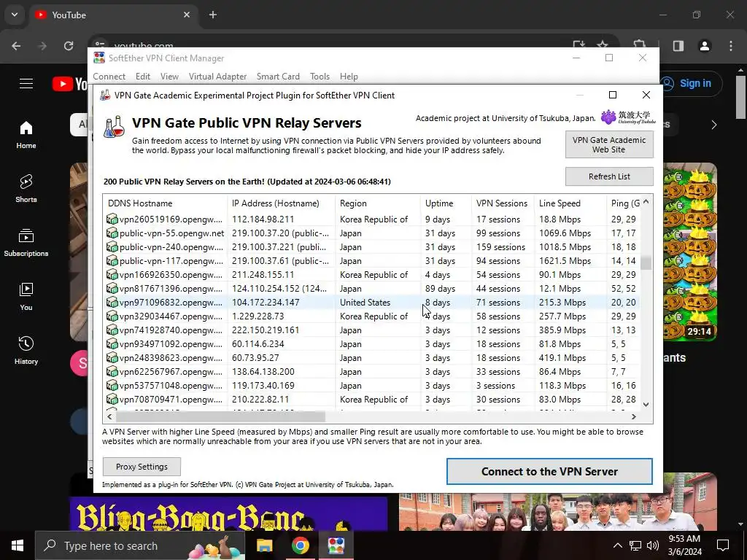Open the Smart Card menu
The image size is (747, 560).
pos(278,76)
